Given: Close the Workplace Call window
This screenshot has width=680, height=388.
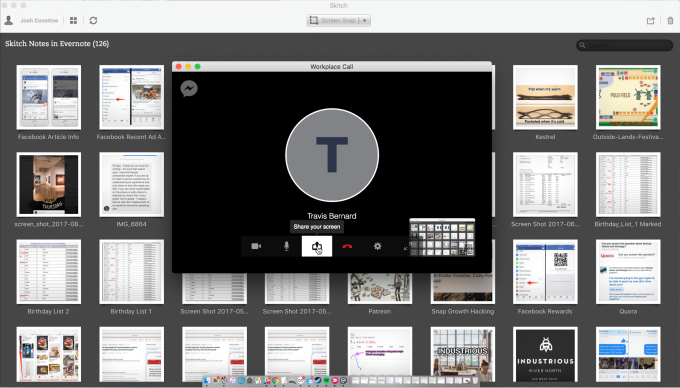Looking at the screenshot, I should 178,66.
